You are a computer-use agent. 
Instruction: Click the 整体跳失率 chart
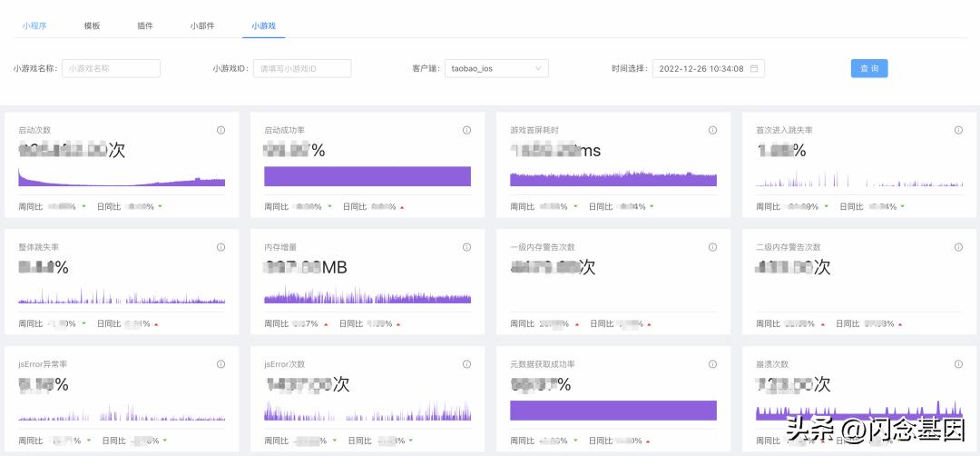(122, 295)
